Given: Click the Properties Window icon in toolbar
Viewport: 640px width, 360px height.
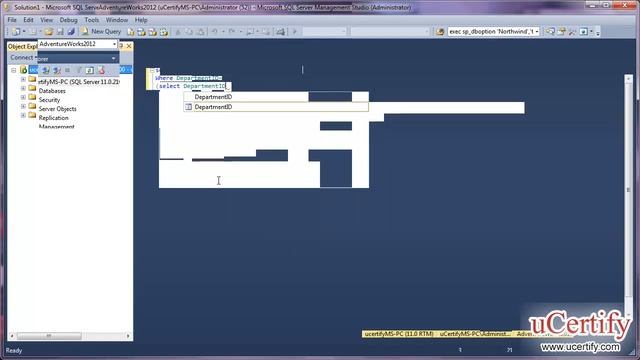Looking at the screenshot, I should 562,31.
